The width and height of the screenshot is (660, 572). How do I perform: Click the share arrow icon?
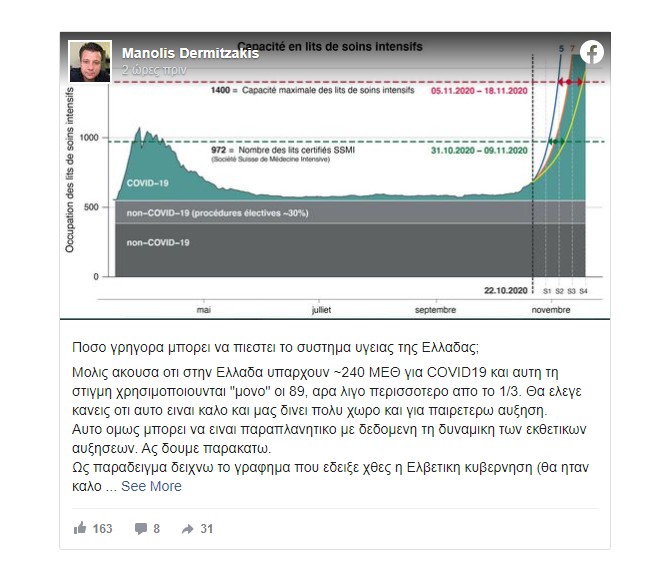coord(187,528)
